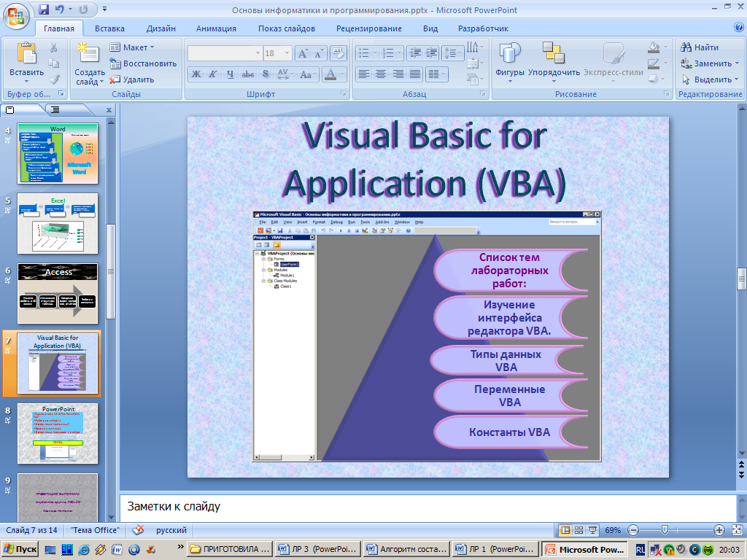The width and height of the screenshot is (747, 560).
Task: Justify text in paragraph group
Action: coord(415,74)
